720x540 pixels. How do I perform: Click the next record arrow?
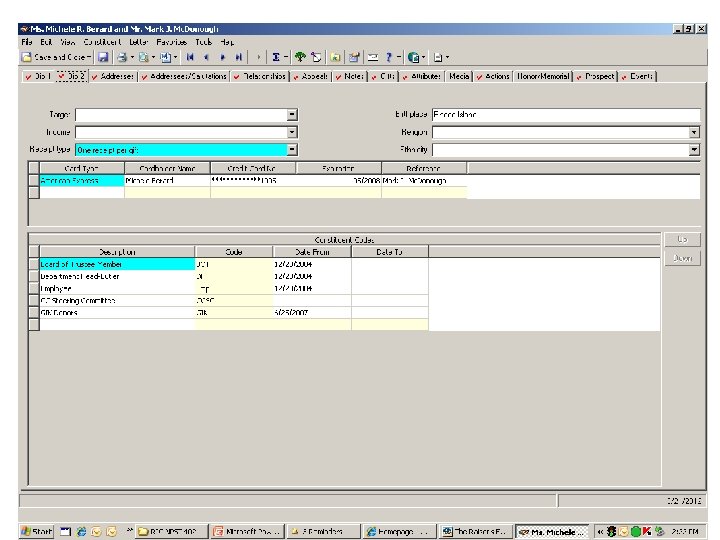tap(223, 57)
